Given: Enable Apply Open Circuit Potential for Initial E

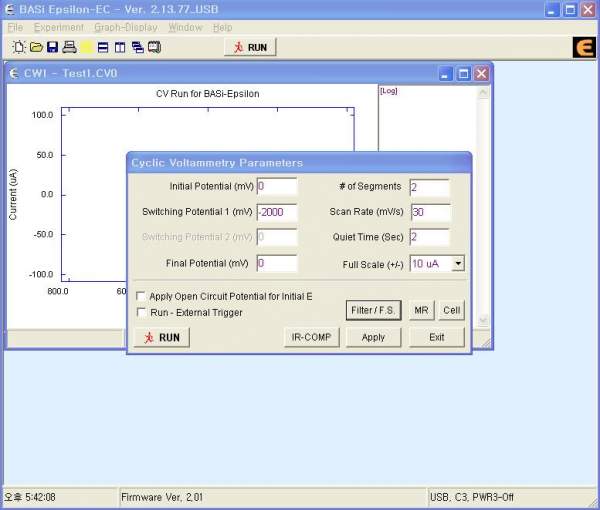Looking at the screenshot, I should tap(141, 296).
